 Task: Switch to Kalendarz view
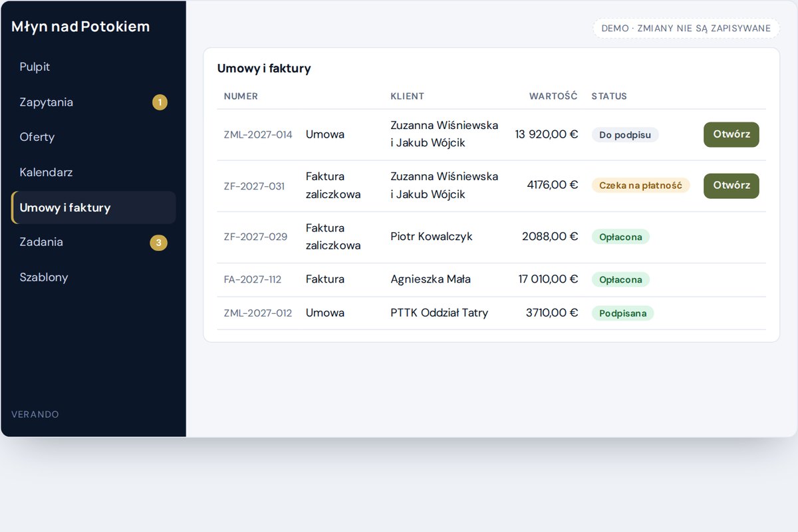coord(93,172)
